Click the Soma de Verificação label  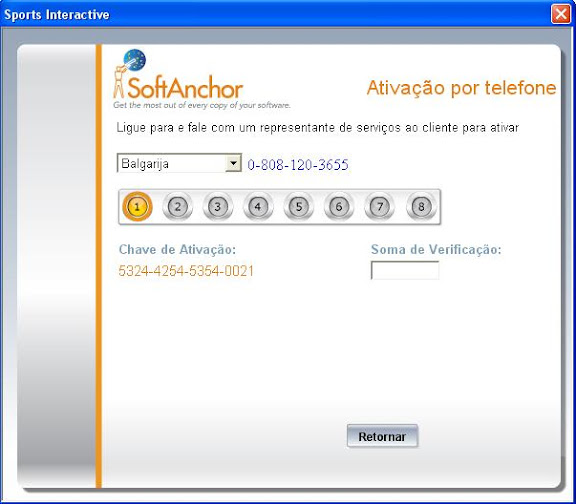436,249
